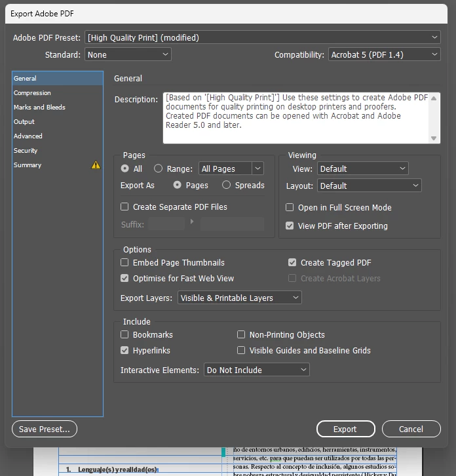
Task: Enable Open in Full Screen Mode
Action: [290, 207]
